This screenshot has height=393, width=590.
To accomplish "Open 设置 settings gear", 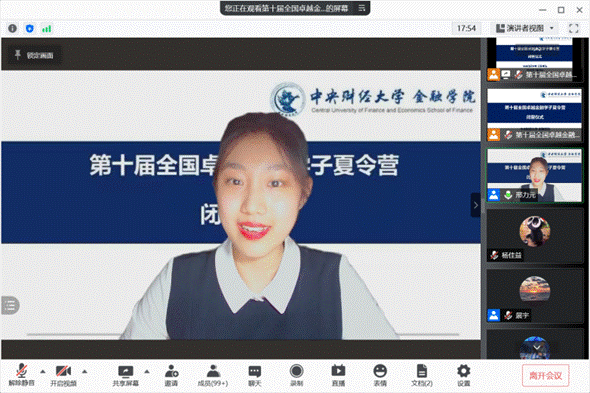I will tap(464, 375).
